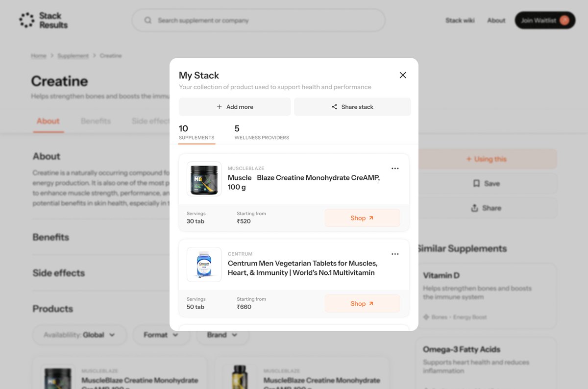Viewport: 588px width, 389px height.
Task: Click the 50 tab servings value
Action: (x=196, y=307)
